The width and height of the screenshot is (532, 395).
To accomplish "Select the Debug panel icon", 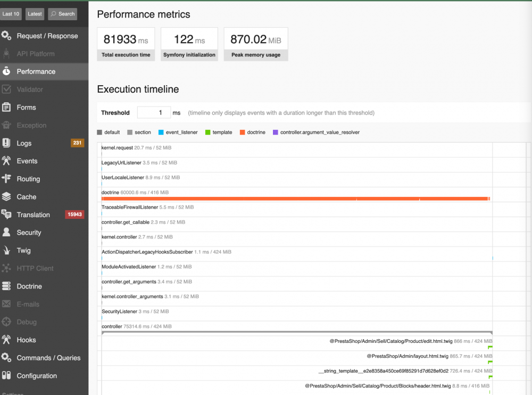I will point(6,322).
